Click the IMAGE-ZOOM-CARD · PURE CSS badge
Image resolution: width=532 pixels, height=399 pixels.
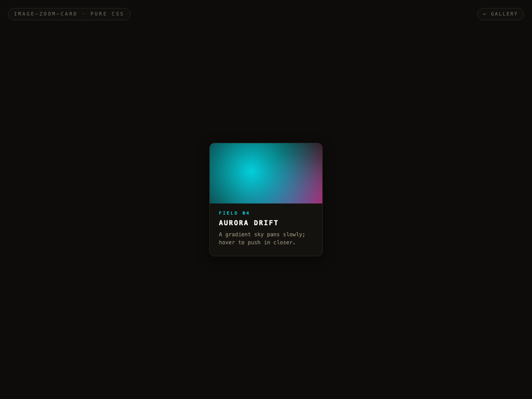click(x=69, y=14)
